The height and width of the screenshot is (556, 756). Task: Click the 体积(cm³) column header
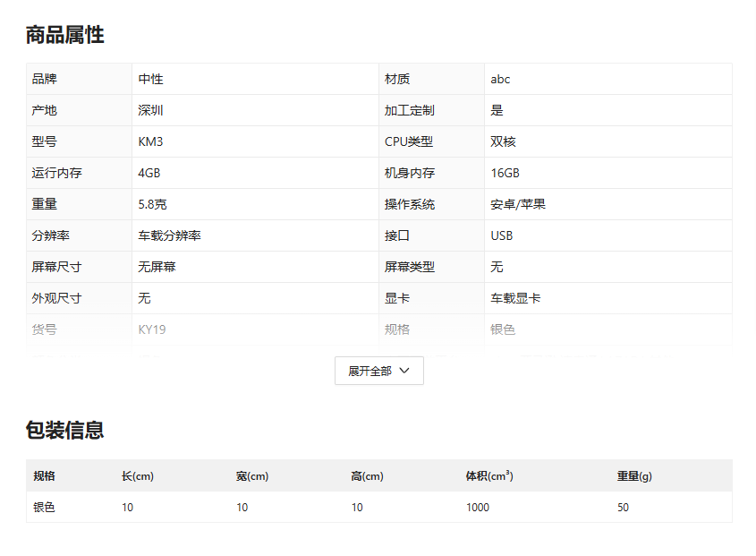tap(489, 475)
